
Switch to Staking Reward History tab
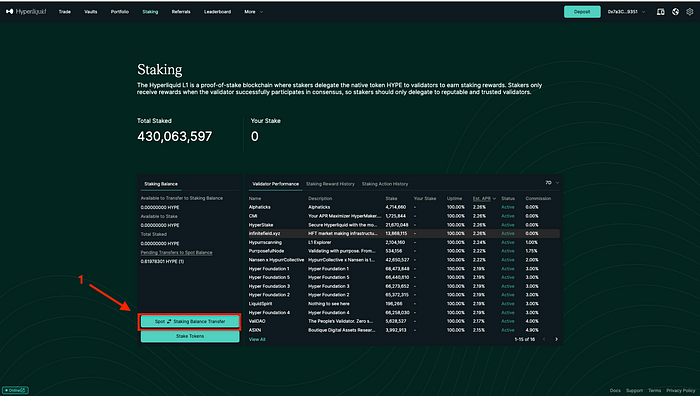(330, 184)
